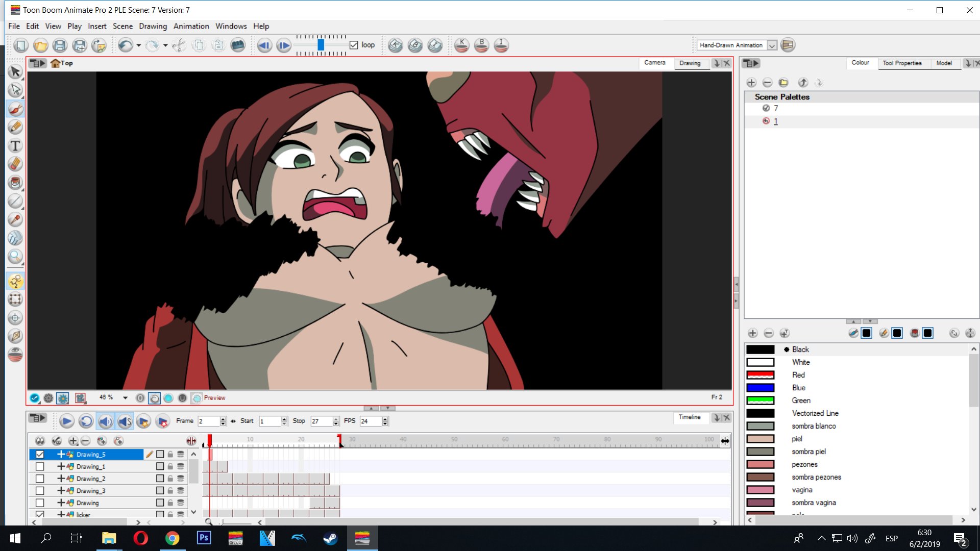Add a new colour swatch icon
This screenshot has height=551, width=980.
752,333
